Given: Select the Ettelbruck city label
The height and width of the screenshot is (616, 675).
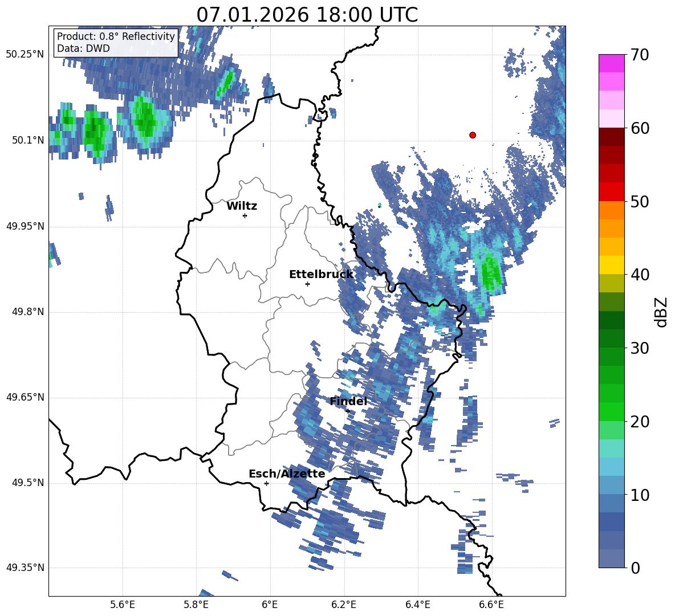Looking at the screenshot, I should 321,275.
